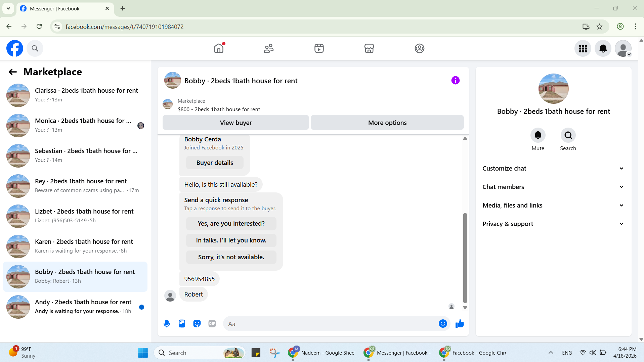This screenshot has width=644, height=362.
Task: Expand Privacy & support section
Action: (553, 224)
